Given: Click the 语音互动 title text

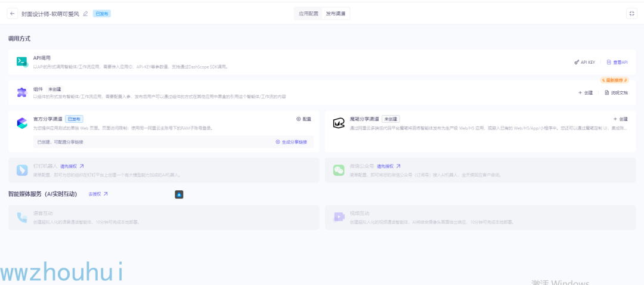Looking at the screenshot, I should pyautogui.click(x=43, y=213).
